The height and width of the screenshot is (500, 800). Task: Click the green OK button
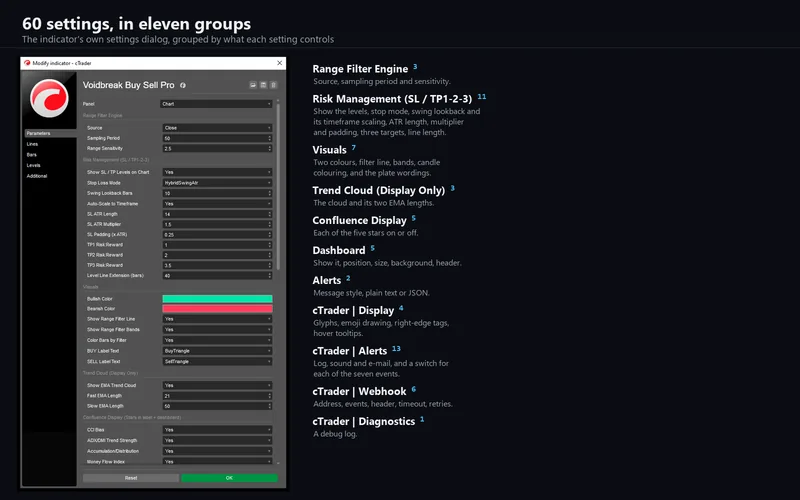point(229,478)
